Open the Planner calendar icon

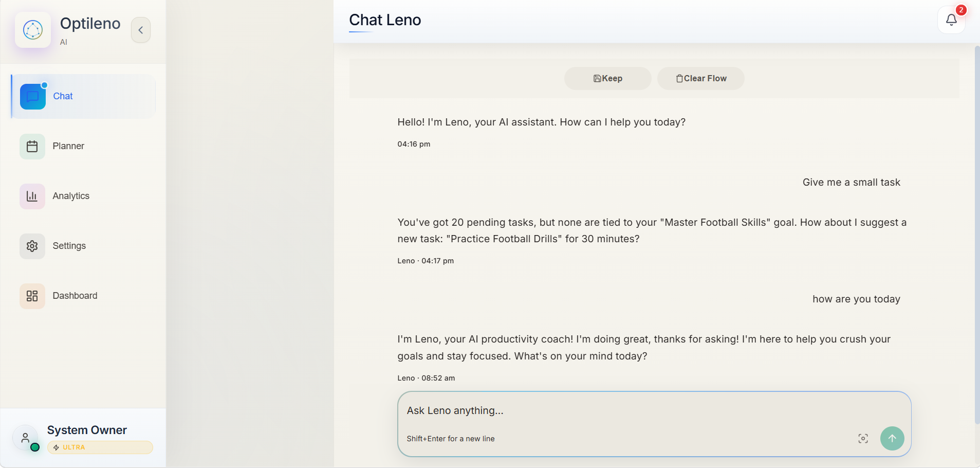pos(32,146)
